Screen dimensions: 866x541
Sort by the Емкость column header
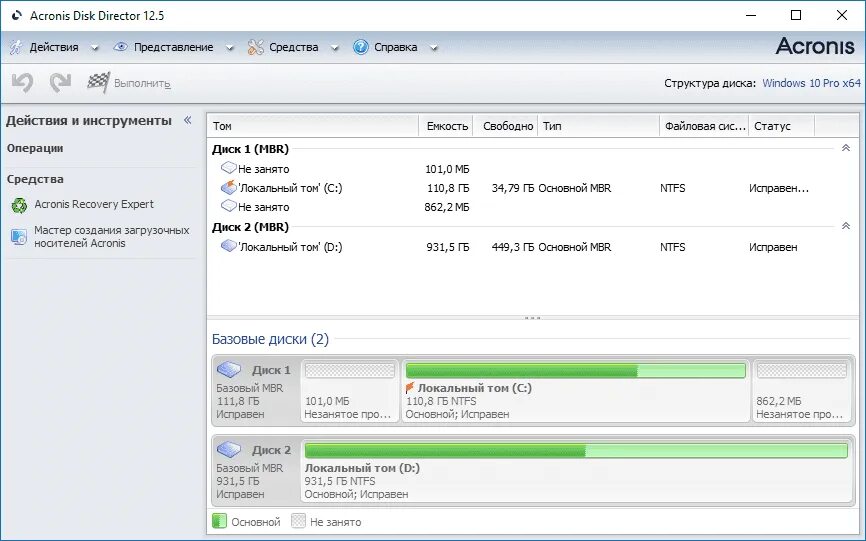[446, 126]
